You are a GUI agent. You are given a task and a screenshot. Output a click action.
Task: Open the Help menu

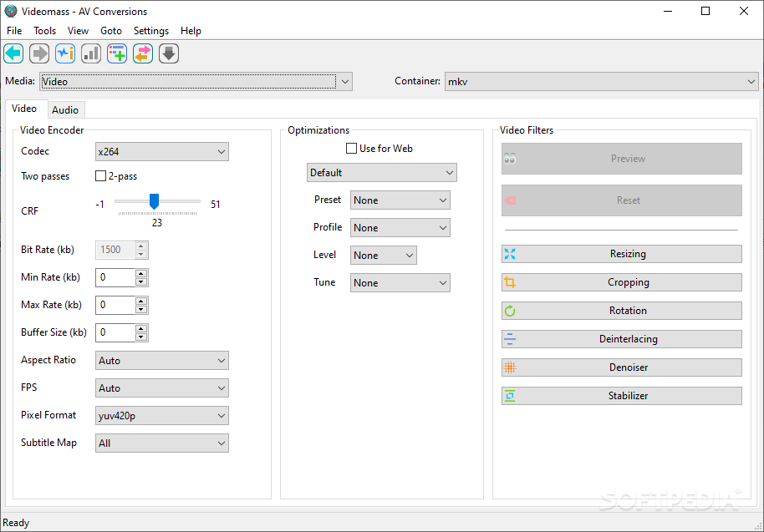click(191, 31)
